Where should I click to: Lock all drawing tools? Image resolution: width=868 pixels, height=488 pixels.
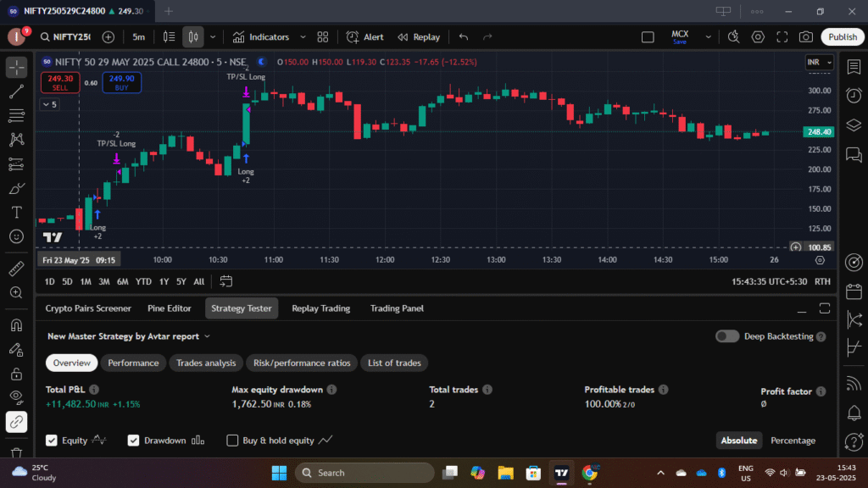[x=17, y=374]
